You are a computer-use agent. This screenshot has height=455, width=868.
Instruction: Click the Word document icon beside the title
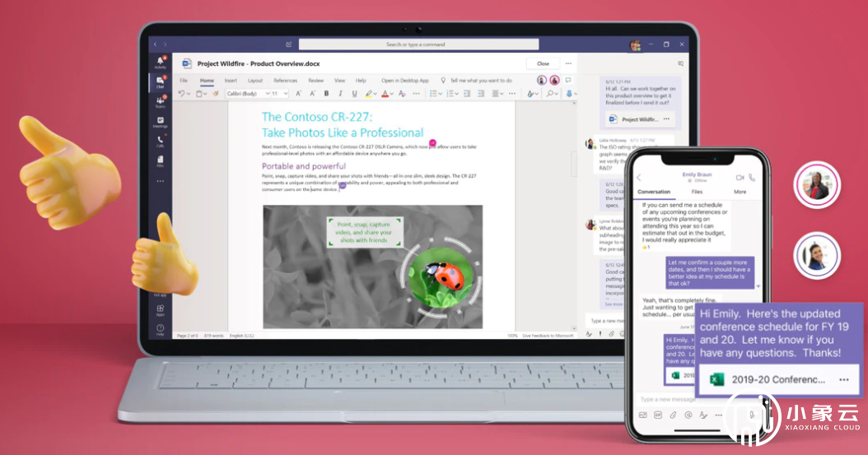pos(187,63)
